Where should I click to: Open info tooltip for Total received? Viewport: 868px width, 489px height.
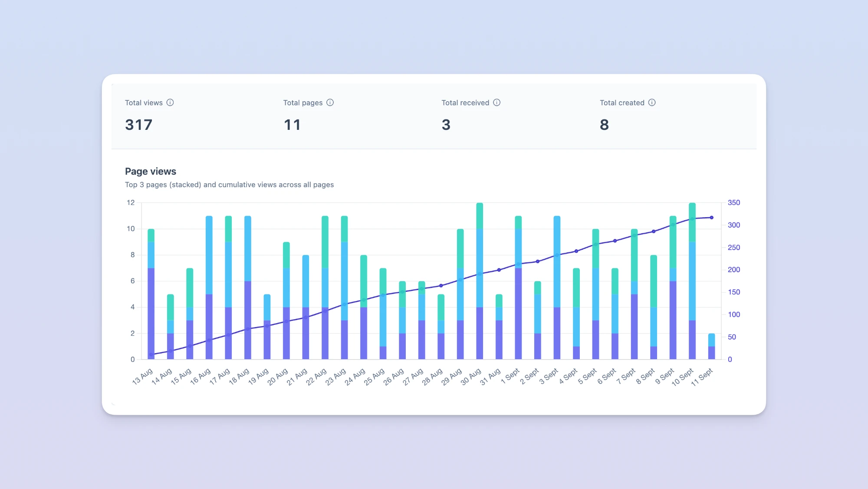tap(497, 102)
